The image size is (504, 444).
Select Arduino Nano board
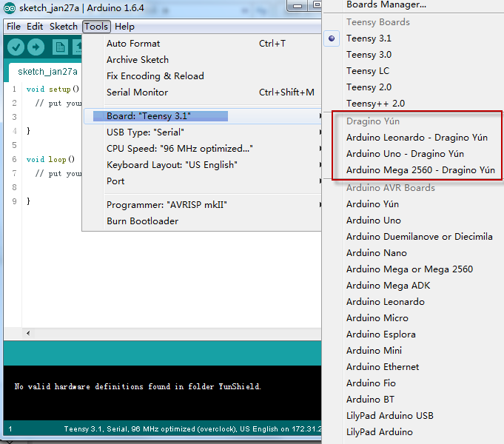tap(377, 253)
